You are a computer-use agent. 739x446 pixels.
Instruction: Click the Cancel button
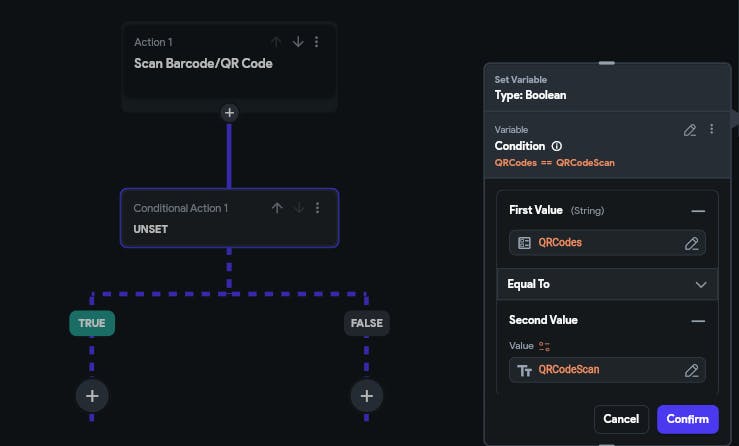coord(621,419)
